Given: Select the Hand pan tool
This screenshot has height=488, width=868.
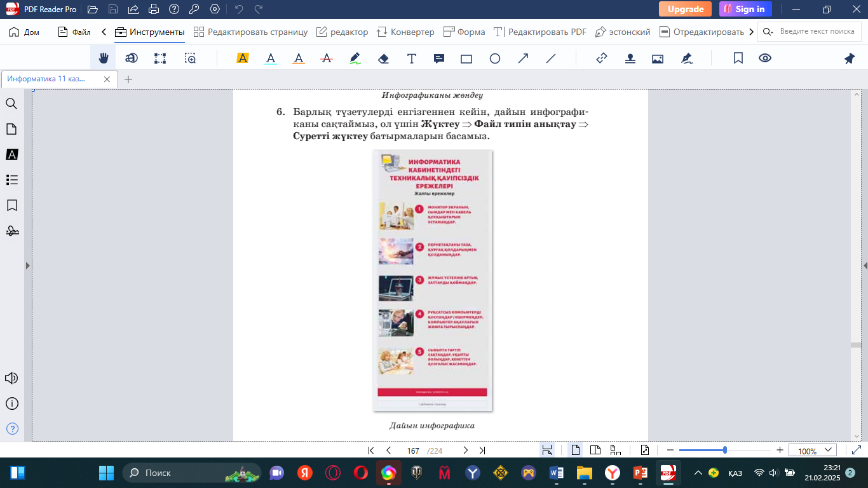Looking at the screenshot, I should 103,58.
